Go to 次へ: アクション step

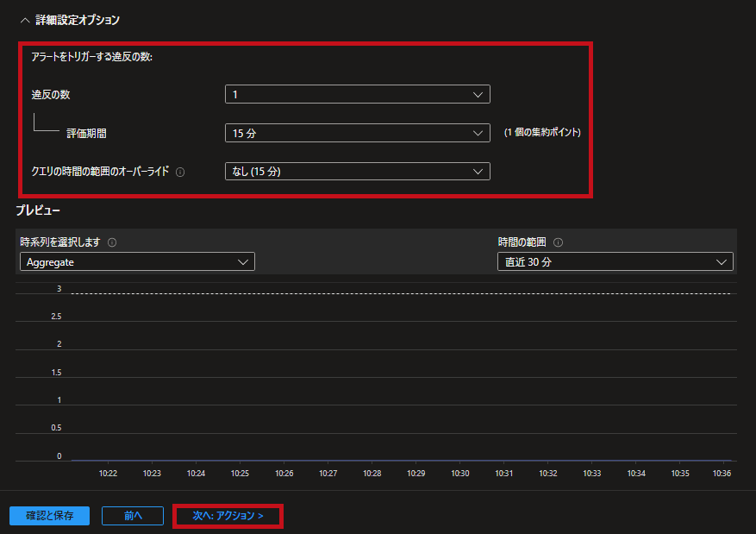tap(228, 516)
